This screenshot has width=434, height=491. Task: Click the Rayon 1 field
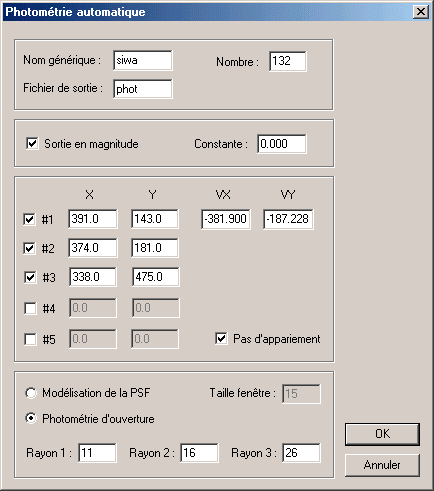pos(97,453)
